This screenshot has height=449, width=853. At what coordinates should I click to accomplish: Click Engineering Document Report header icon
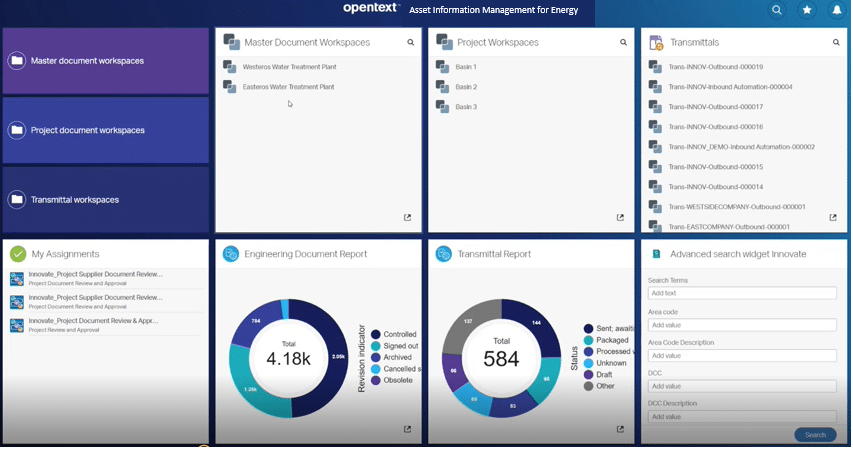click(231, 254)
